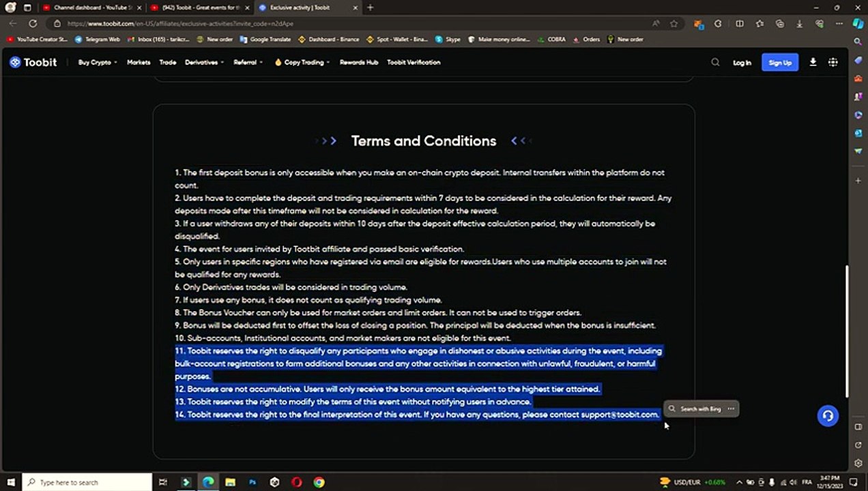Open the Edge split screen icon
This screenshot has height=491, width=868.
pos(740,23)
